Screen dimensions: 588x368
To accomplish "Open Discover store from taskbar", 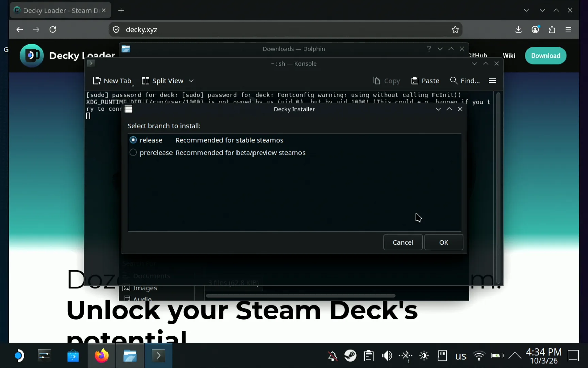I will coord(73,356).
